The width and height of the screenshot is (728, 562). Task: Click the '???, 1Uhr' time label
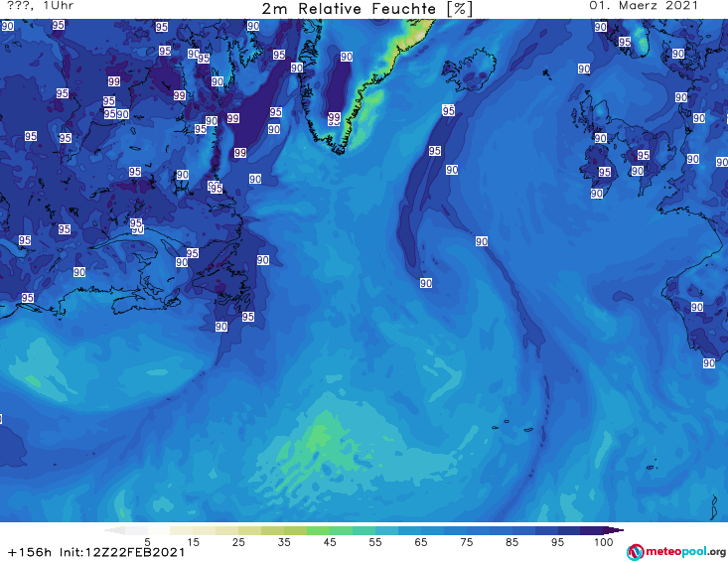coord(41,6)
